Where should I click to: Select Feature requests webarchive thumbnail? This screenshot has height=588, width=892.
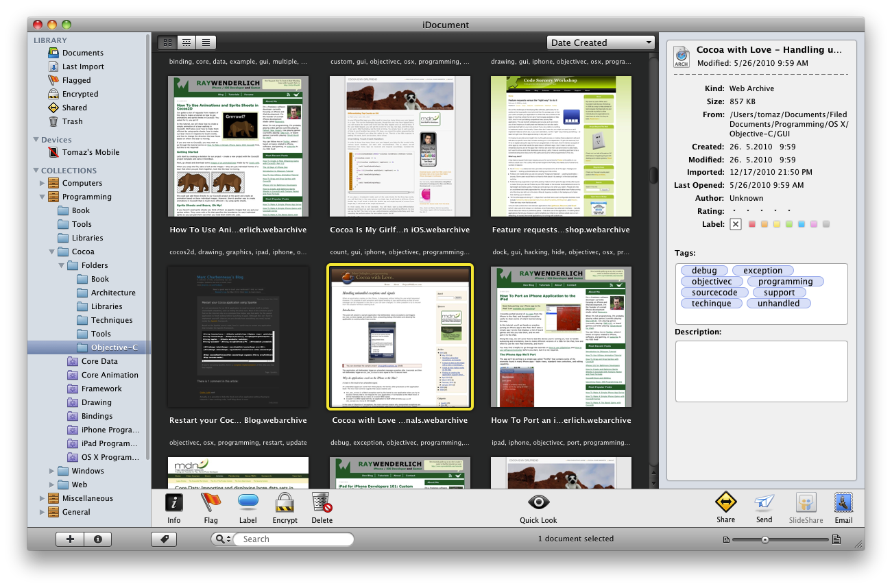coord(561,146)
